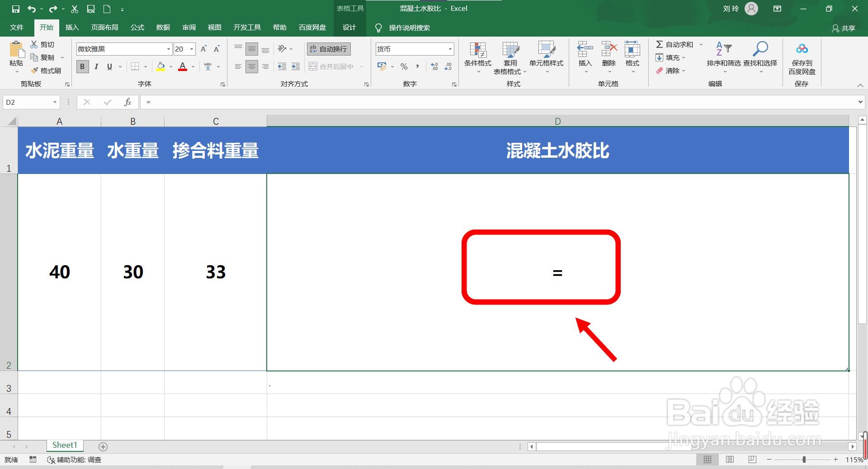
Task: Switch to the 公式 ribbon tab
Action: [x=137, y=27]
